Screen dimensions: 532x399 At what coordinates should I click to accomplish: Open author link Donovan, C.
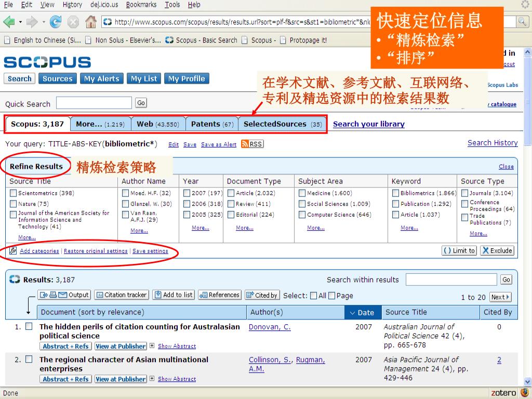point(270,327)
